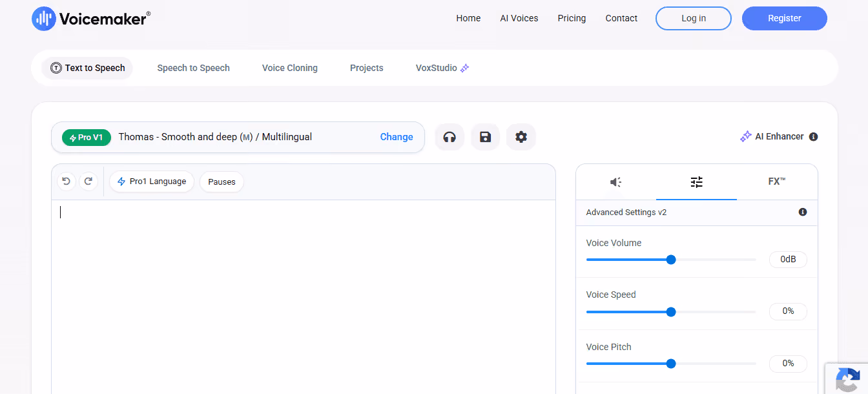The height and width of the screenshot is (394, 868).
Task: Click inside the text editor area
Action: click(x=304, y=297)
